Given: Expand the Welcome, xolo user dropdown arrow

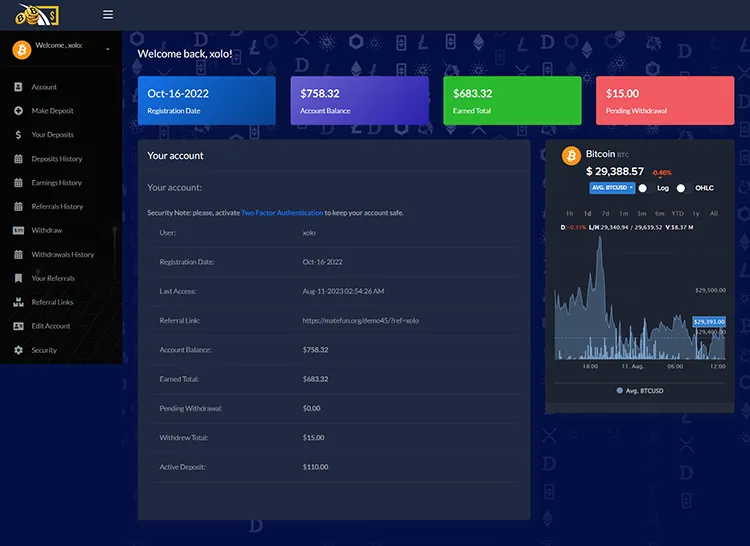Looking at the screenshot, I should click(x=108, y=49).
